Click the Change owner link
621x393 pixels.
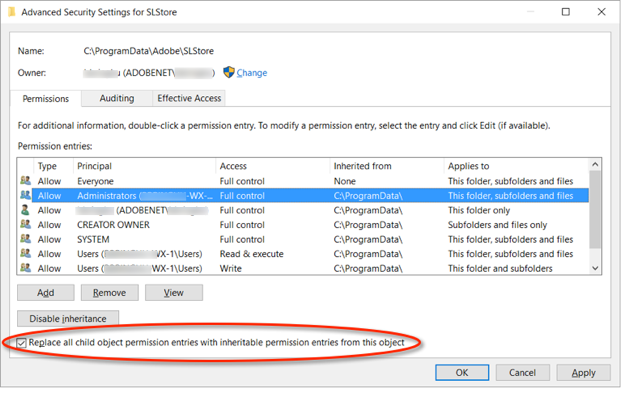coord(252,73)
